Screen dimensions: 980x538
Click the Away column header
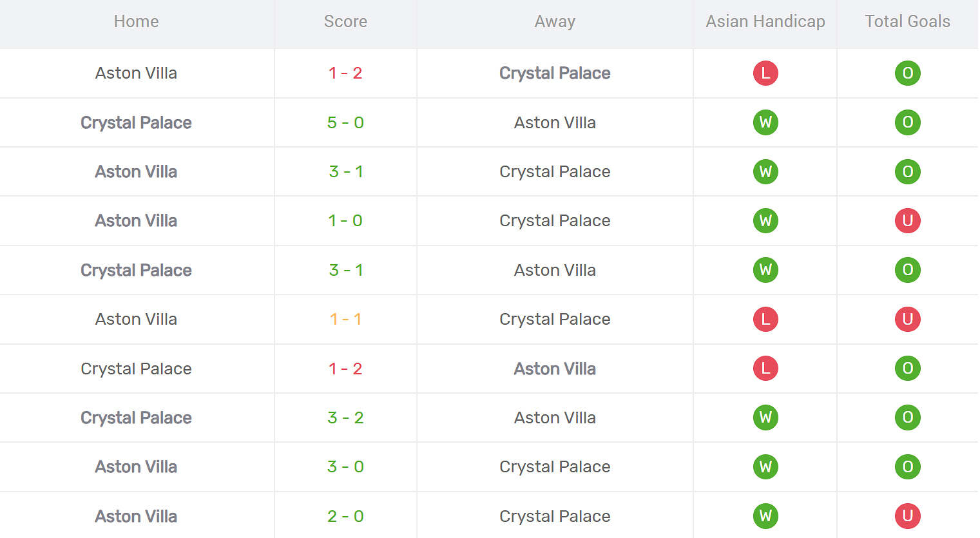(x=555, y=21)
